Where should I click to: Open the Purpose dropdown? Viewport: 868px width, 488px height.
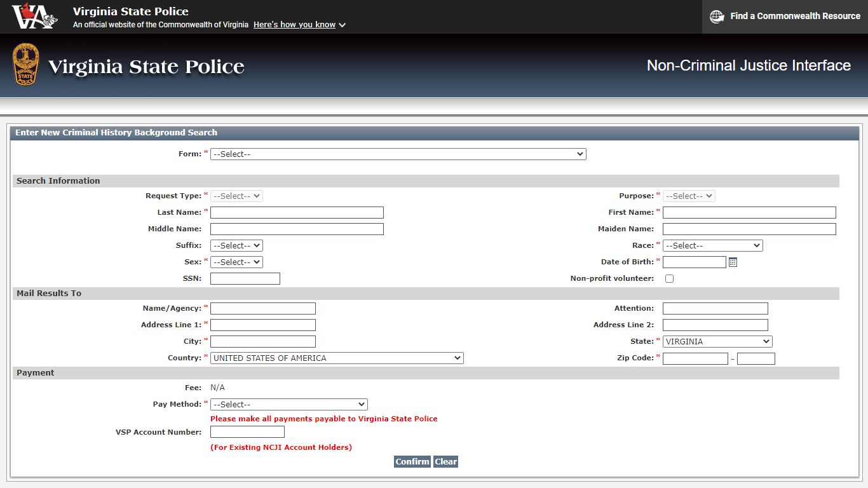pos(689,196)
